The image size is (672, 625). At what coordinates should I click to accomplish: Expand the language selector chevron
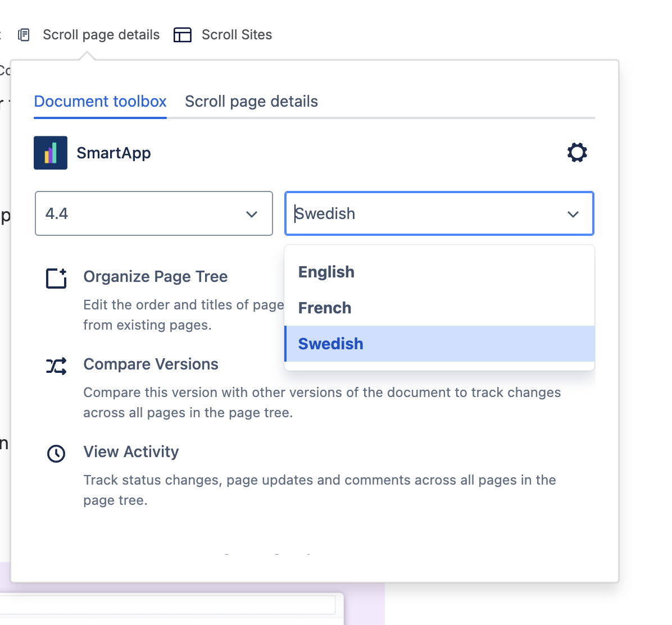573,214
